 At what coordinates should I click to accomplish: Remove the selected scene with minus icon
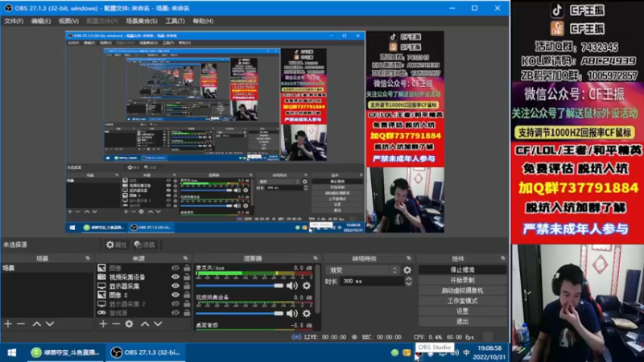[x=21, y=324]
